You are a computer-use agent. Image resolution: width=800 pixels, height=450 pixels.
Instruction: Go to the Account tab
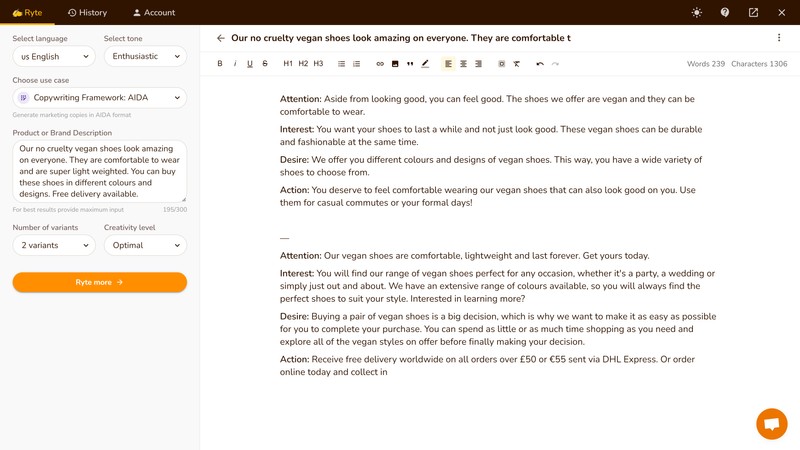pos(153,13)
